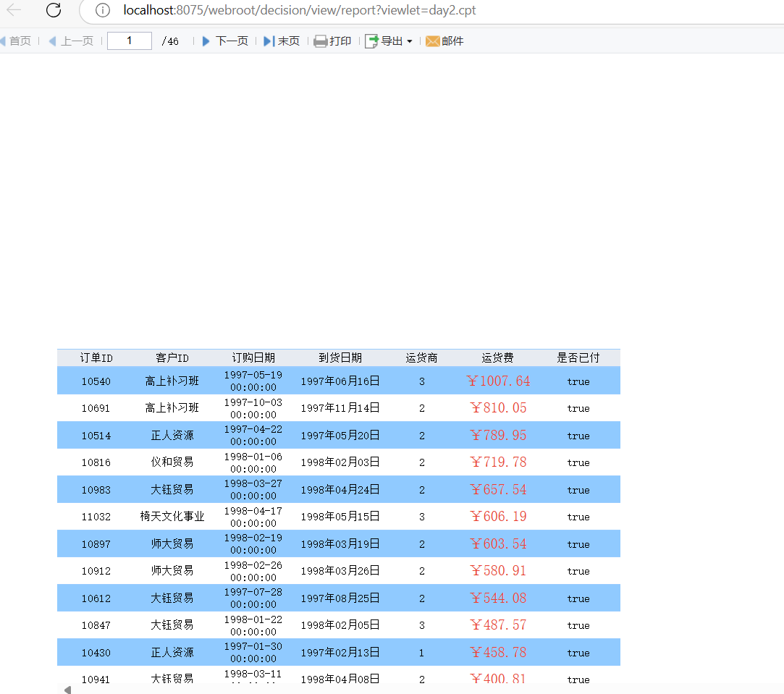The image size is (784, 694).
Task: Click freight fee ¥789.95
Action: [498, 435]
